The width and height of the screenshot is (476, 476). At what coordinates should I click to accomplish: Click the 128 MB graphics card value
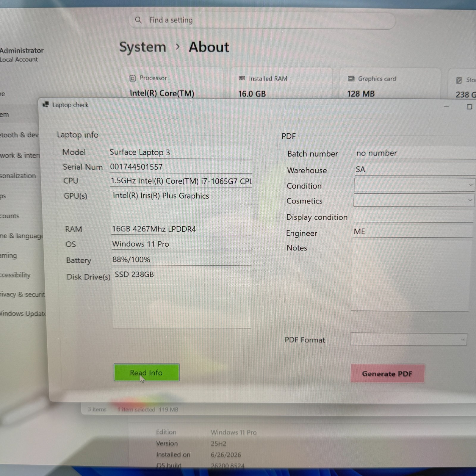[x=361, y=94]
